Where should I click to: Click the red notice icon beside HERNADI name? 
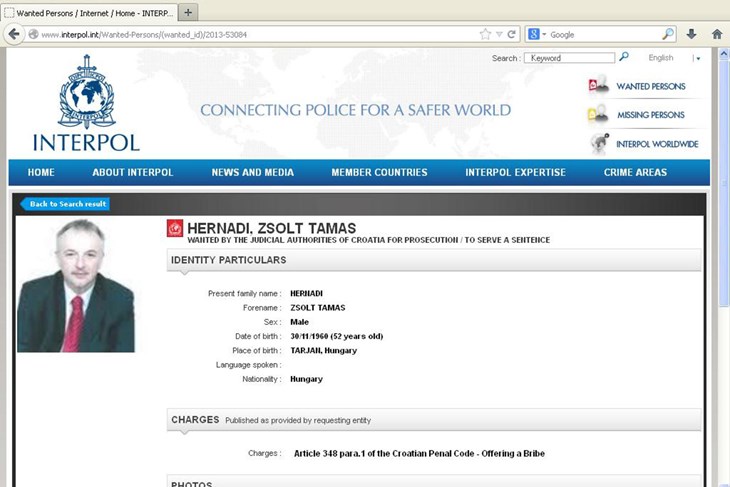(175, 228)
